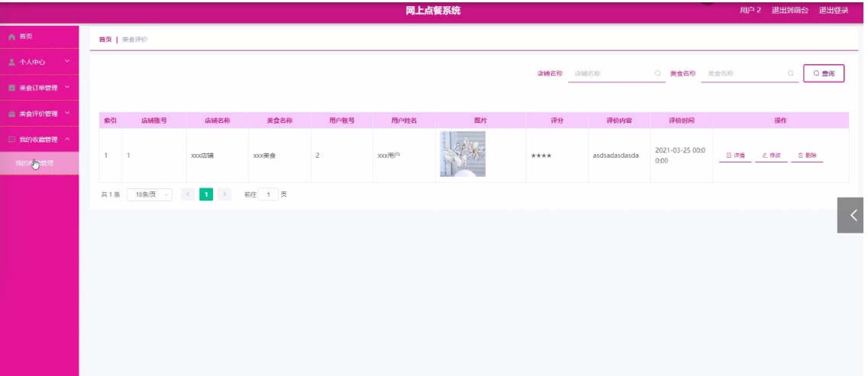Click the 店铺账号 column header

154,121
